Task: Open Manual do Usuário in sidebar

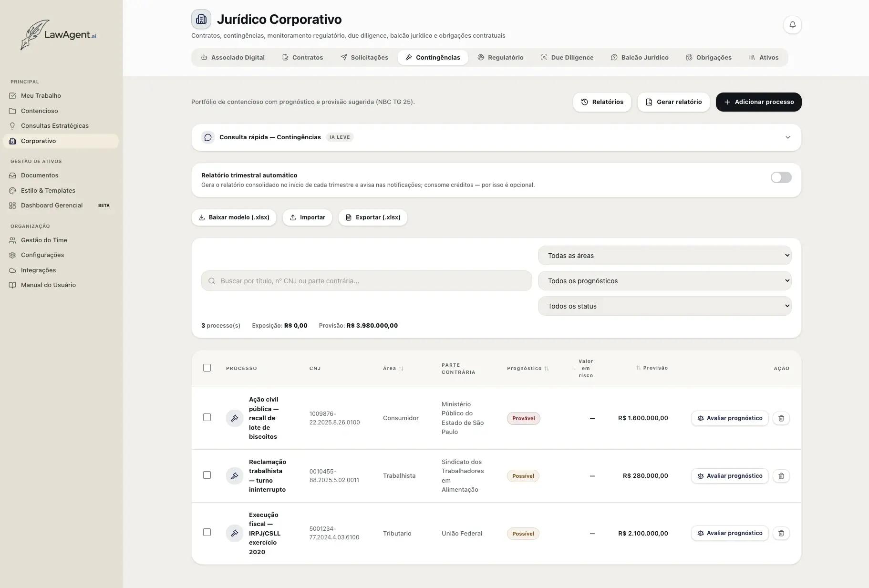Action: [x=61, y=285]
